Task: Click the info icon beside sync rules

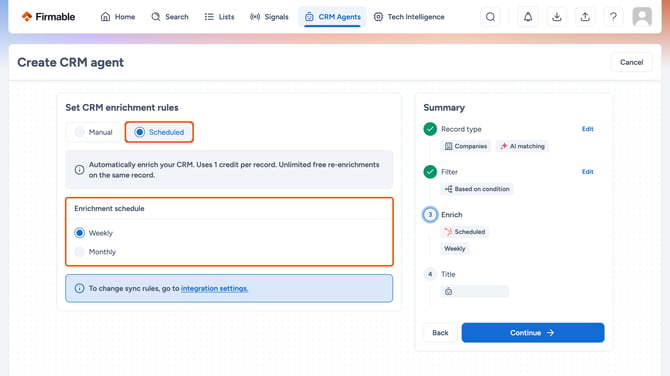Action: [79, 288]
